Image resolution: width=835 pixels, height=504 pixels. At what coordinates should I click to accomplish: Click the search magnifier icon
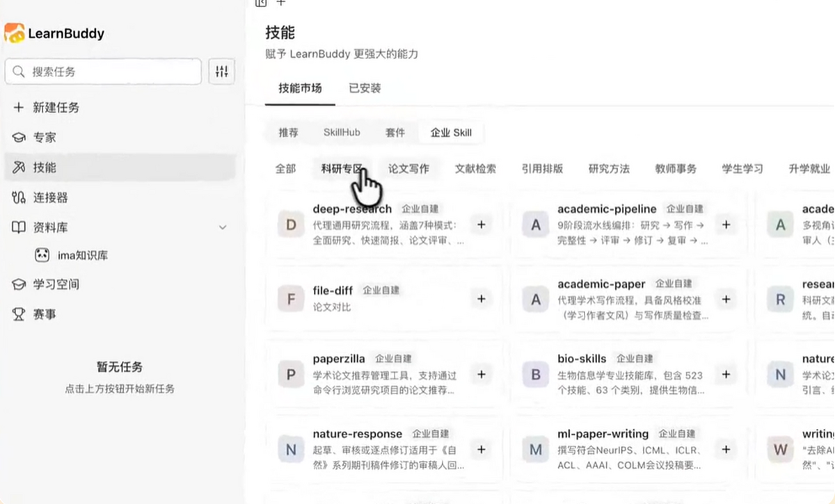19,72
